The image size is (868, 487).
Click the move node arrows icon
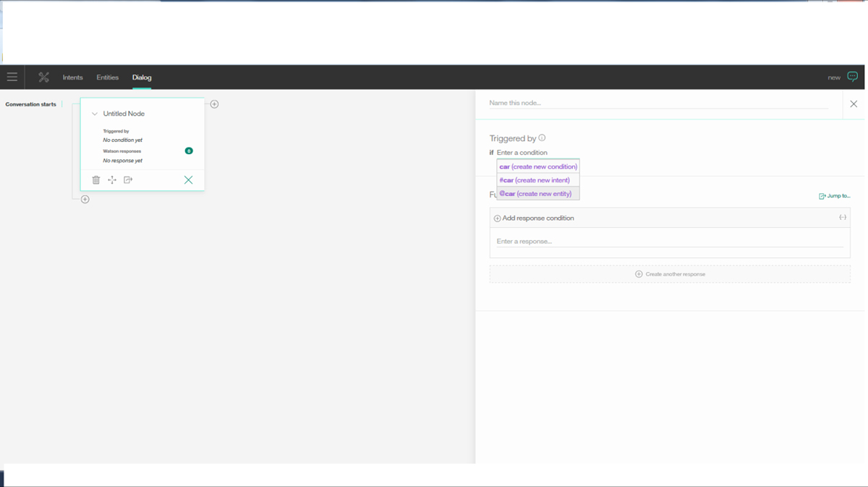[112, 180]
